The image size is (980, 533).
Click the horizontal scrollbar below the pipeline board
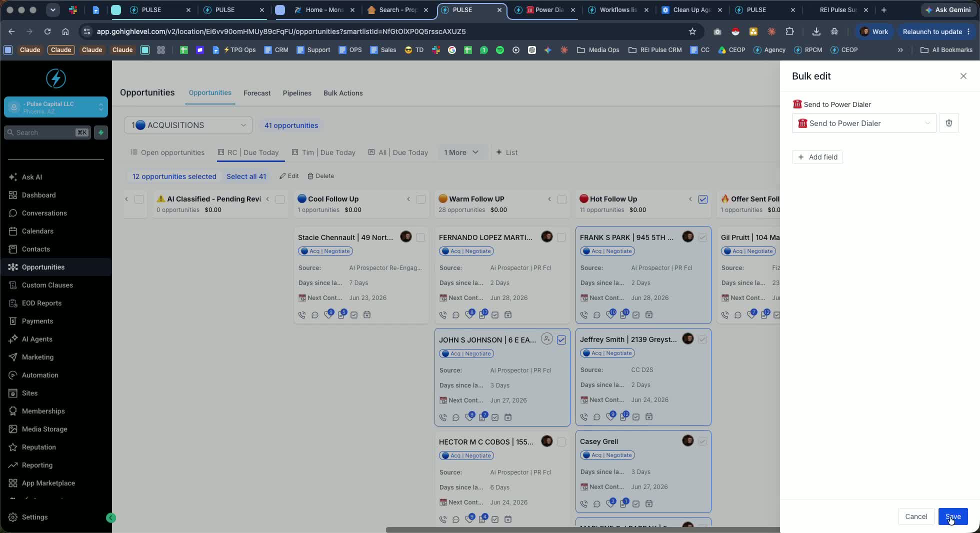[582, 530]
